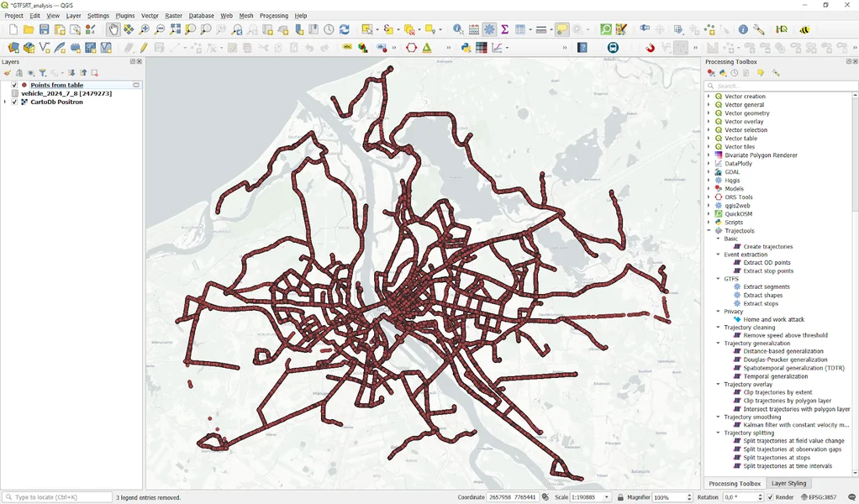The height and width of the screenshot is (504, 859).
Task: Click the Refresh map icon
Action: [x=344, y=29]
